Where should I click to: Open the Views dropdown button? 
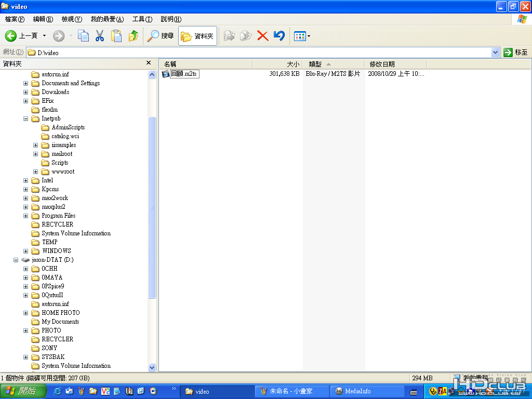(x=302, y=36)
